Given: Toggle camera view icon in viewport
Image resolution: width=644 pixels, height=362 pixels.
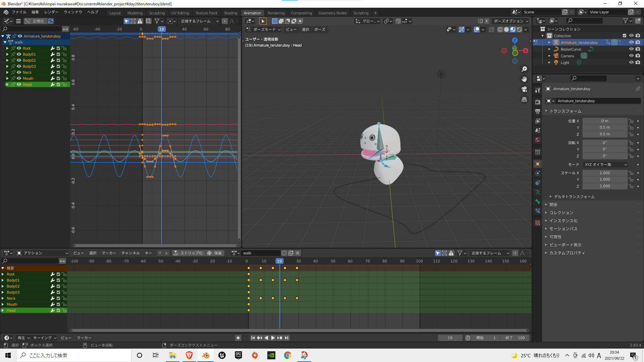Looking at the screenshot, I should (x=524, y=89).
